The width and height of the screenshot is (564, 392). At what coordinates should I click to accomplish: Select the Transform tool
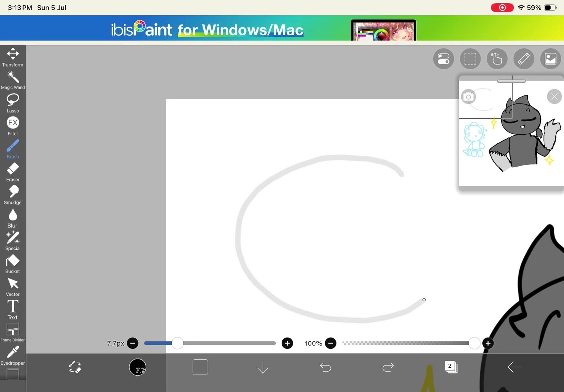pos(13,57)
